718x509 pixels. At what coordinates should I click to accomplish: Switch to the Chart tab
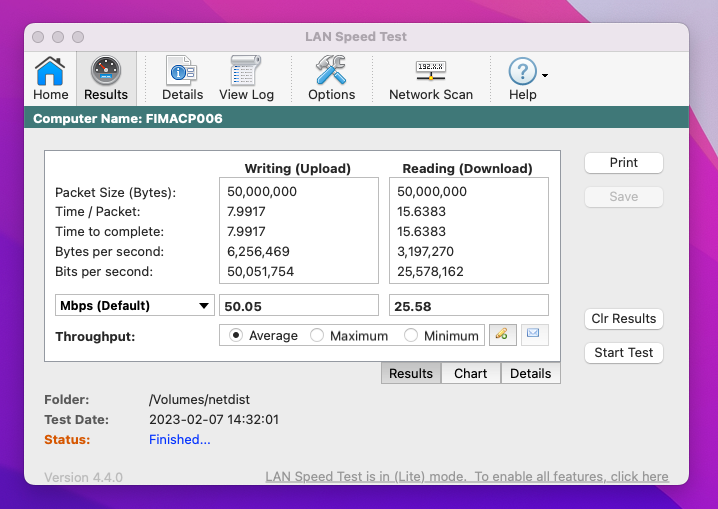click(x=471, y=374)
